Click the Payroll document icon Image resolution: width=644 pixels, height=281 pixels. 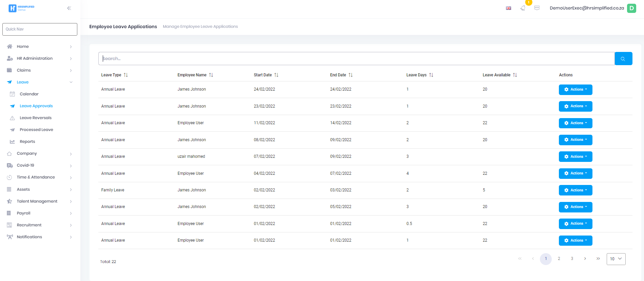coord(9,213)
